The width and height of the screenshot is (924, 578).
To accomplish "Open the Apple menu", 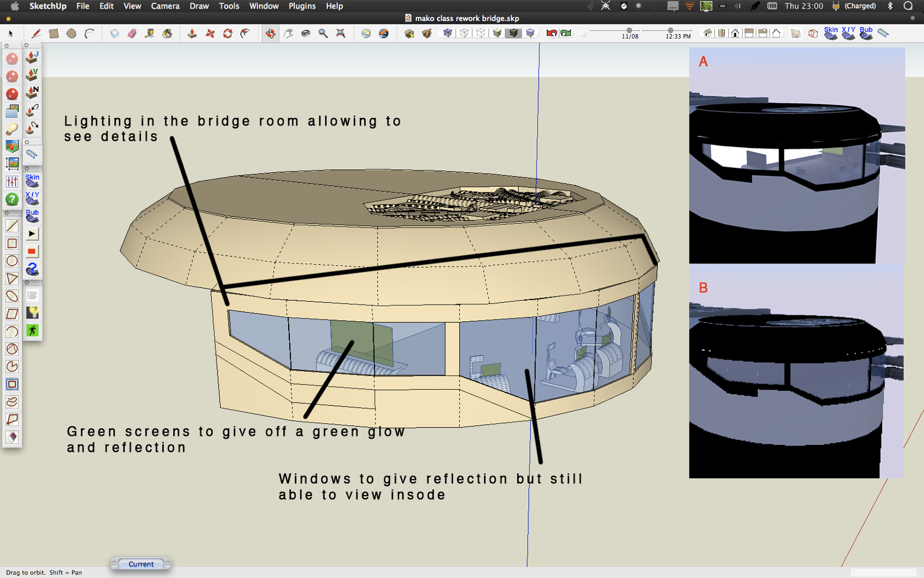I will pos(15,6).
